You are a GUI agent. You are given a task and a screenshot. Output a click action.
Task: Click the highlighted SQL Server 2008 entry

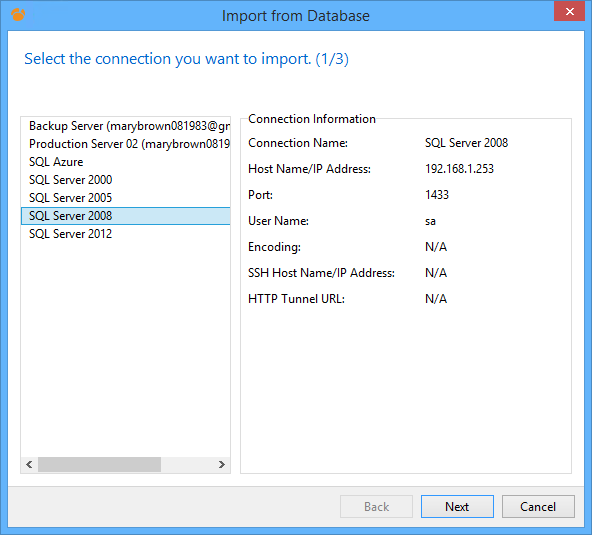tap(126, 216)
